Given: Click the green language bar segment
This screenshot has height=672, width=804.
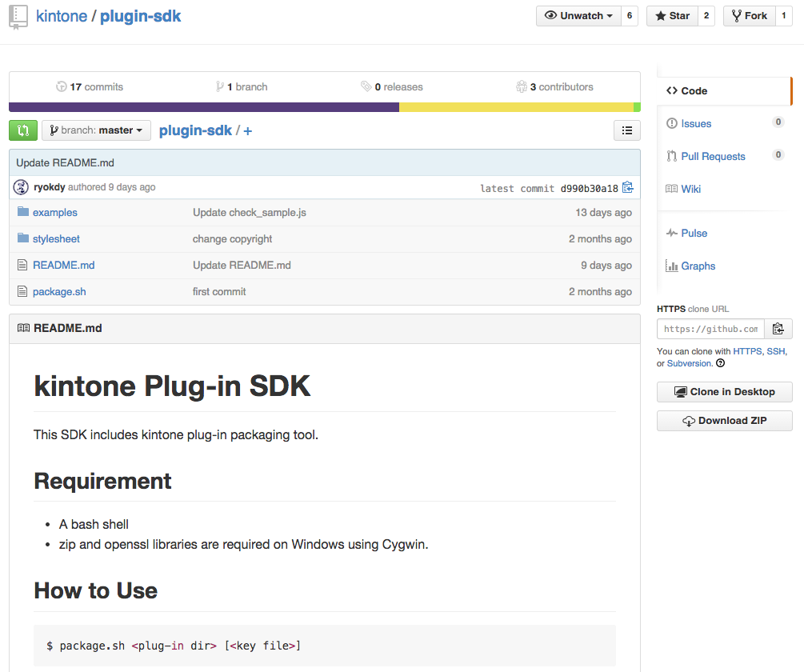Looking at the screenshot, I should (x=637, y=107).
